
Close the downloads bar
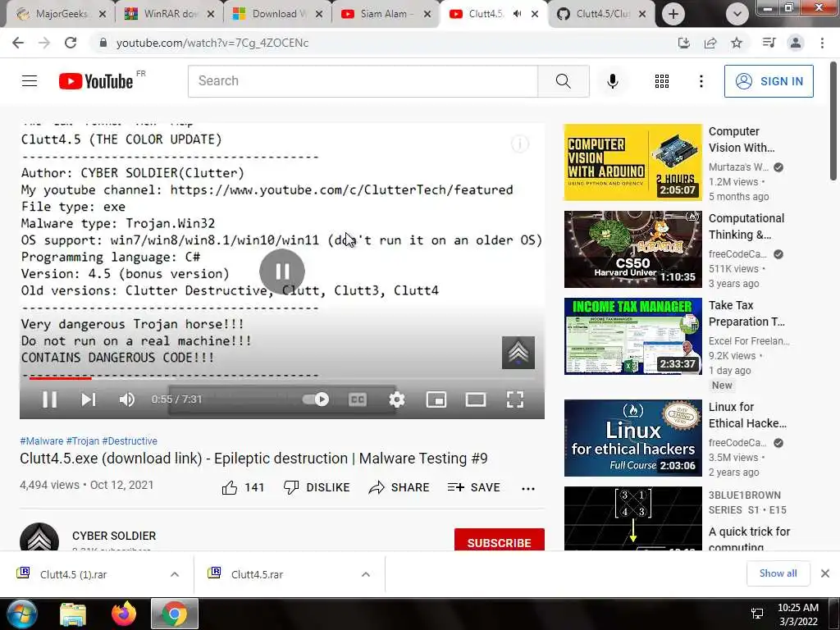[825, 573]
